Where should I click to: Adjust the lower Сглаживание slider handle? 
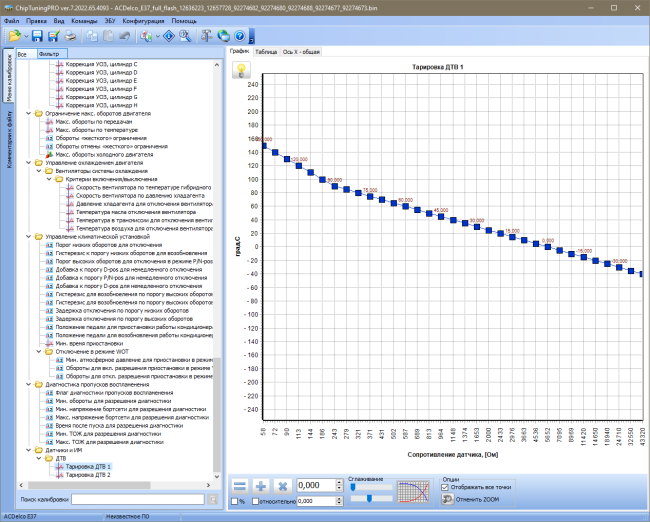[x=369, y=498]
